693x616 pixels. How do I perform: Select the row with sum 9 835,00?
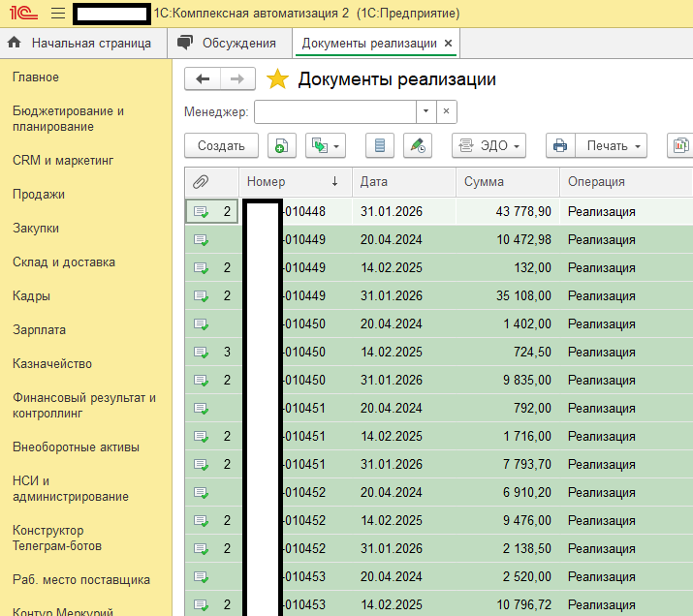pyautogui.click(x=439, y=381)
